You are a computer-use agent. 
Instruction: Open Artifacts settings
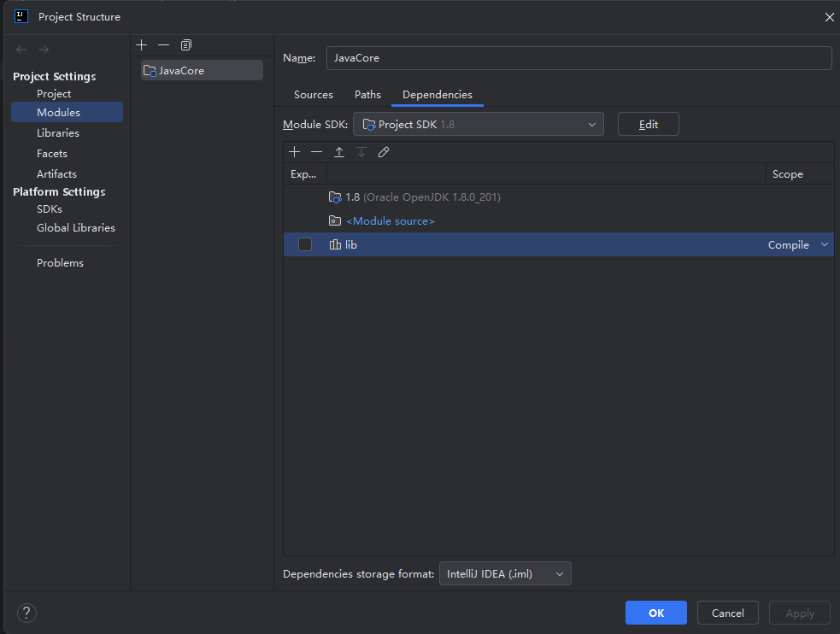tap(56, 174)
